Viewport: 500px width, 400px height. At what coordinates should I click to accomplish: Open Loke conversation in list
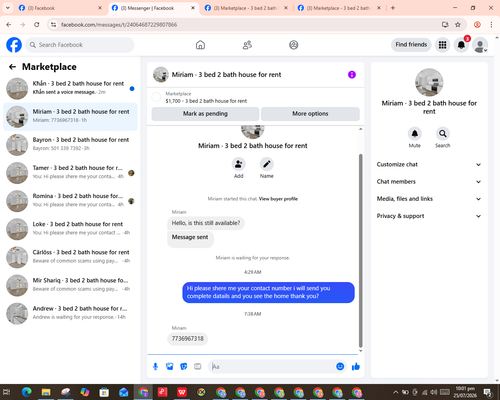(x=70, y=229)
